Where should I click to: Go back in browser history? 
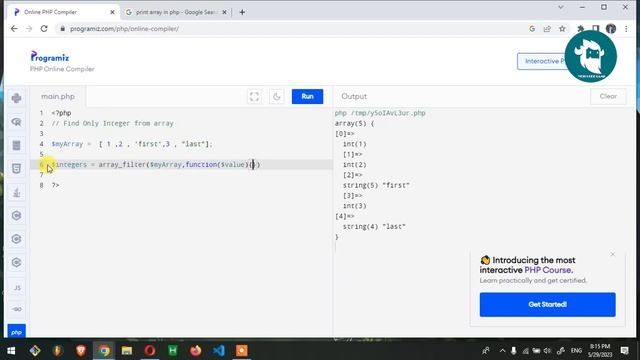coord(14,29)
